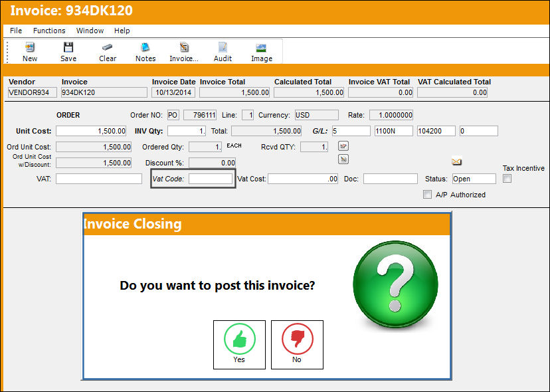Click the G/L field containing 104200
Viewport: 550px width, 392px height.
pos(436,131)
